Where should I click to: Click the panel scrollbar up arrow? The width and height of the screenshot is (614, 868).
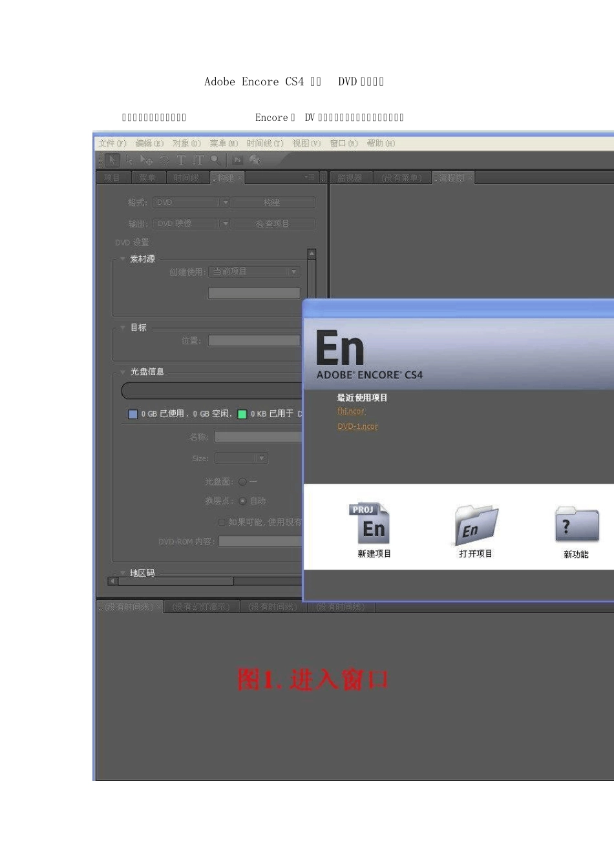(x=312, y=254)
